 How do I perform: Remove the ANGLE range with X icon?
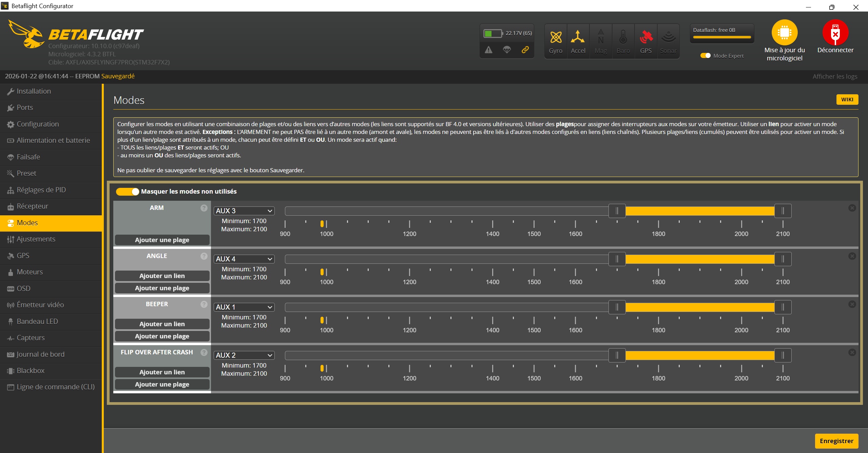852,256
